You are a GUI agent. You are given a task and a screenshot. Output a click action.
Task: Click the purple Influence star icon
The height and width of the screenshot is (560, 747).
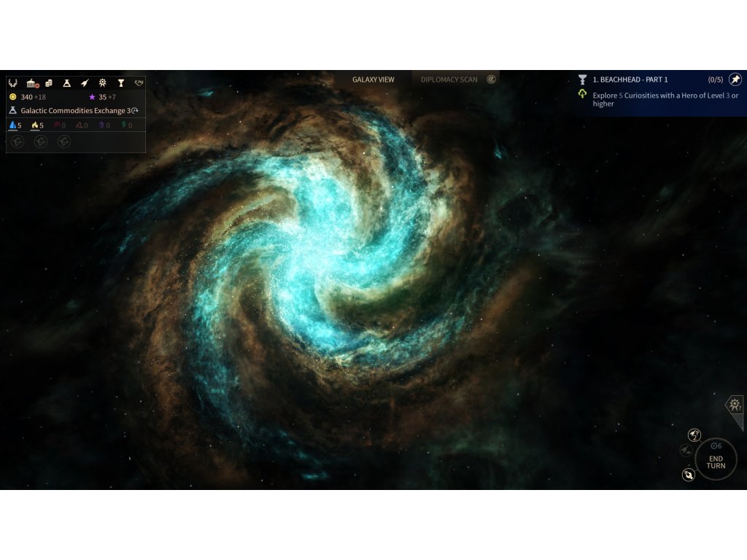tap(92, 97)
